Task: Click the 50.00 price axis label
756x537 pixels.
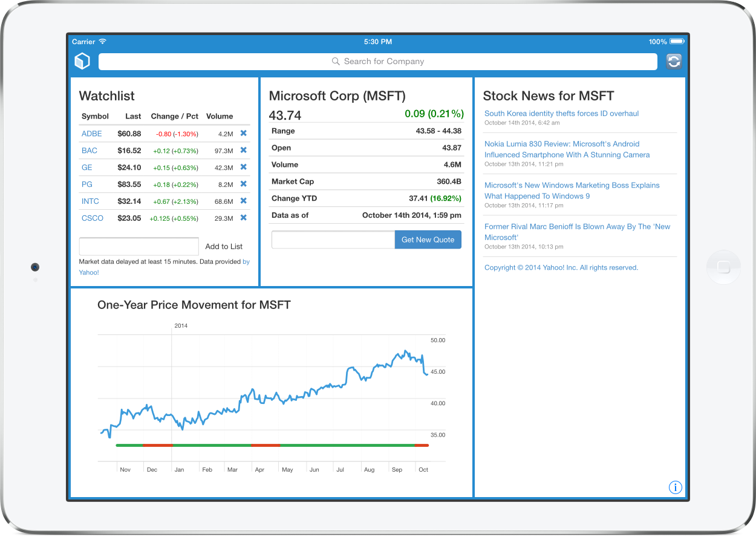Action: point(438,340)
